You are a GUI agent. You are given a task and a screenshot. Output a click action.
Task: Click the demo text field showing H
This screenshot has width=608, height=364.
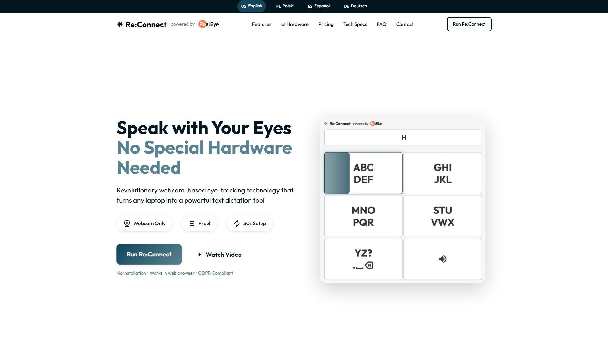403,138
